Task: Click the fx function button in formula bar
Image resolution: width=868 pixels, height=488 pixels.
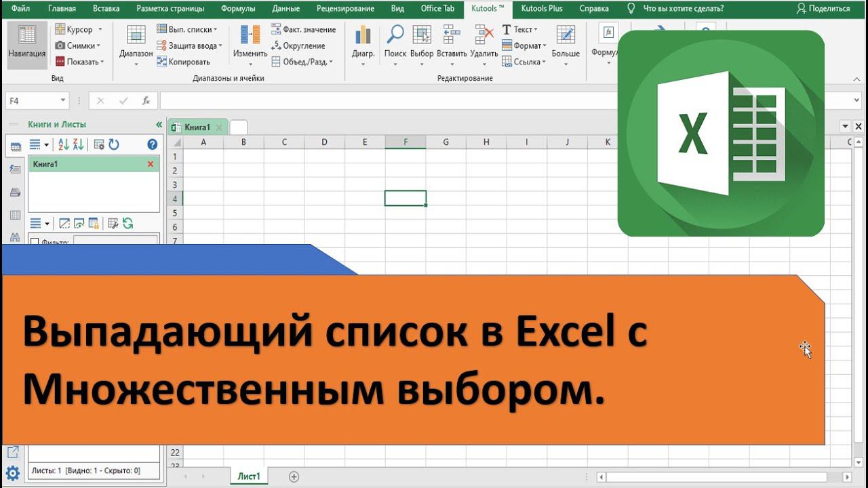Action: pyautogui.click(x=146, y=100)
